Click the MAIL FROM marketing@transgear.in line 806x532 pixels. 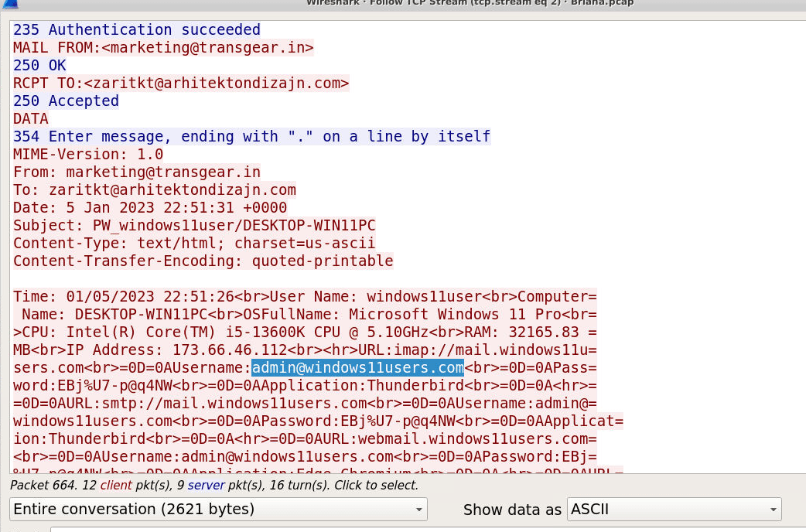[163, 48]
